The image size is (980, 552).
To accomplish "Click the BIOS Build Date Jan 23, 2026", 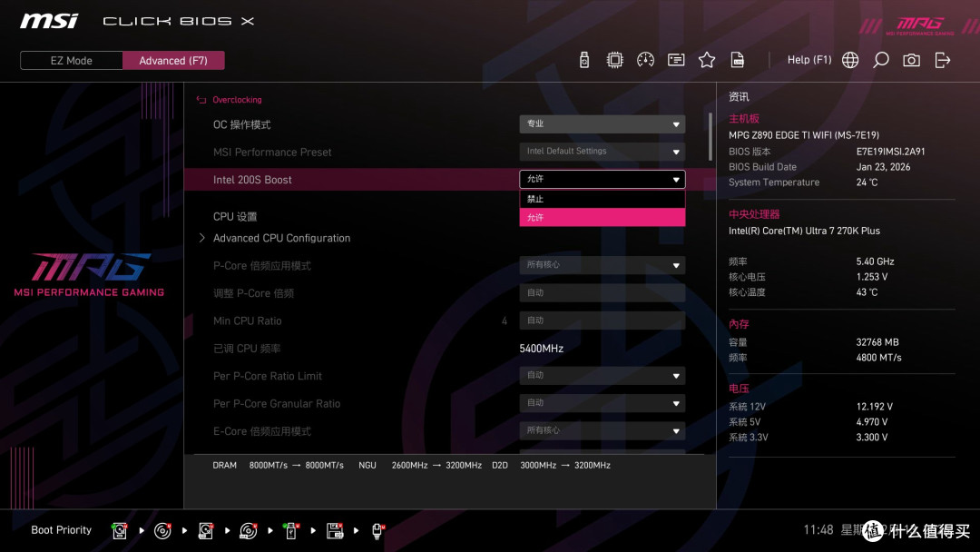I will (x=883, y=167).
